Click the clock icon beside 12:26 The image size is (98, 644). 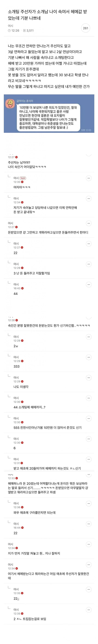point(9,30)
